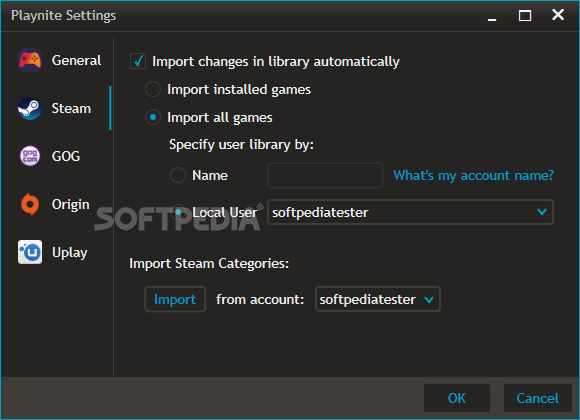Open What's my account name link
580x420 pixels.
pos(473,175)
